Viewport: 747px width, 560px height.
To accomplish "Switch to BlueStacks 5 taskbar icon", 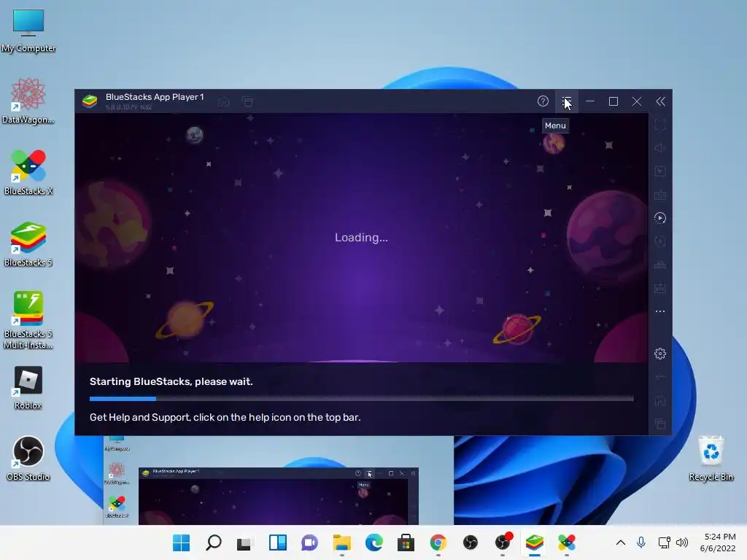I will coord(535,542).
